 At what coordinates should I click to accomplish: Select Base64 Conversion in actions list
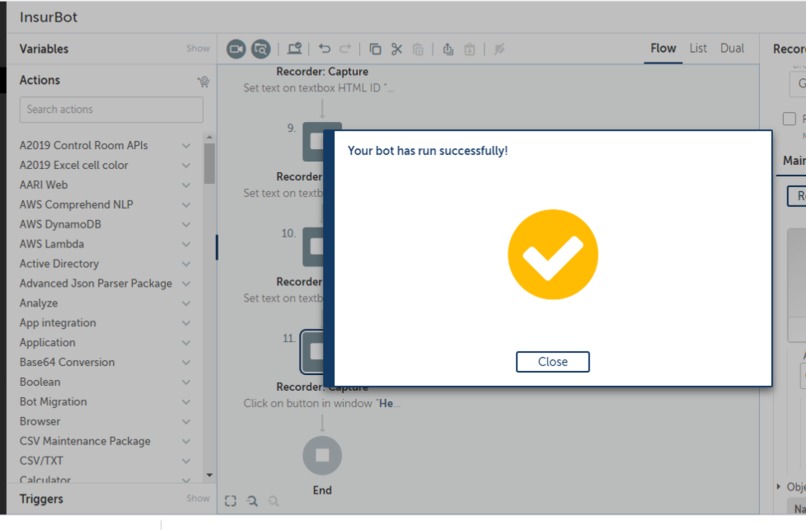tap(67, 362)
